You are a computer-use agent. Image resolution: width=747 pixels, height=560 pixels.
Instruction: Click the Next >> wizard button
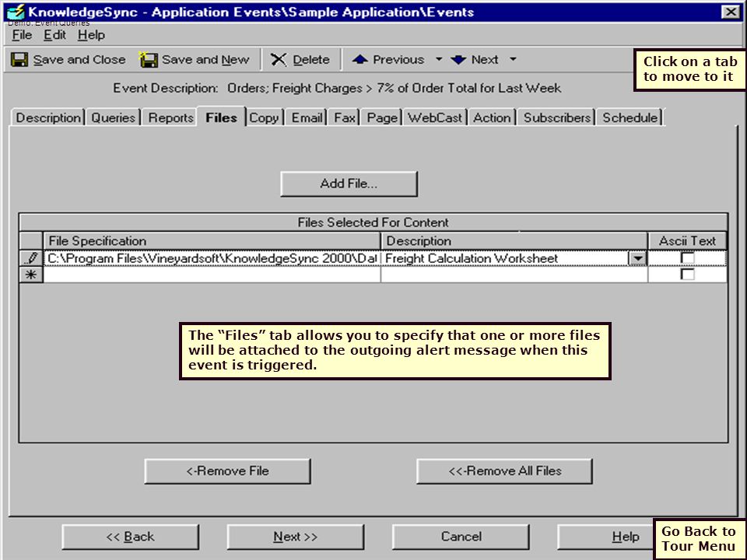point(296,537)
